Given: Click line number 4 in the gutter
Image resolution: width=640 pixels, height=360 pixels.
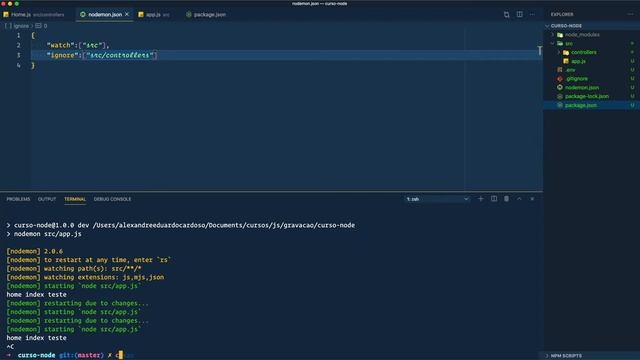Looking at the screenshot, I should tap(18, 65).
